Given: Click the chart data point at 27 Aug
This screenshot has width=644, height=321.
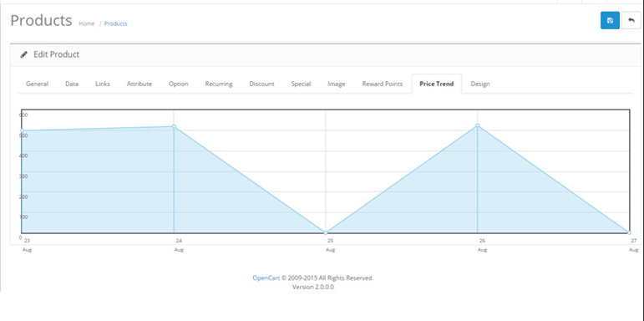Looking at the screenshot, I should (629, 232).
